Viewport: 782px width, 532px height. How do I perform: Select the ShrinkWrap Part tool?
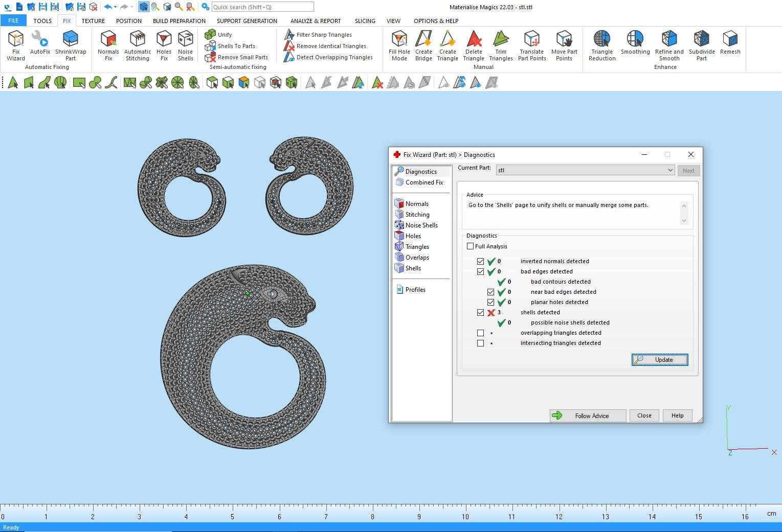coord(71,45)
